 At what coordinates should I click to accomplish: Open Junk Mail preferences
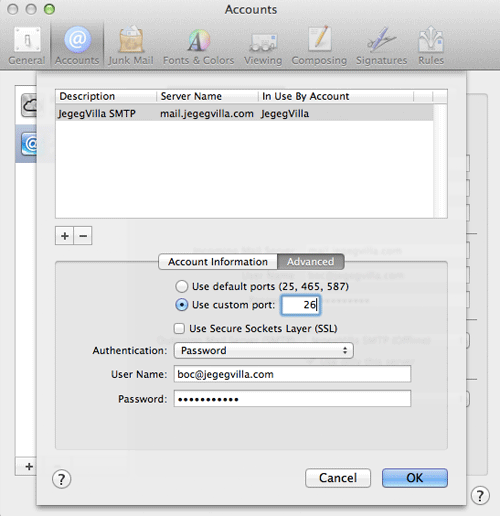131,46
